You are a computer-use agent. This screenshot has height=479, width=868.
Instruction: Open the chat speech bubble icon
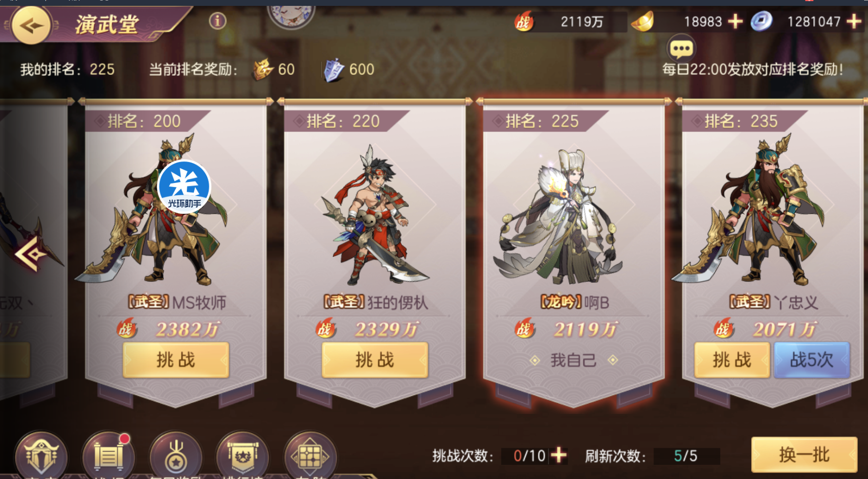pos(681,48)
